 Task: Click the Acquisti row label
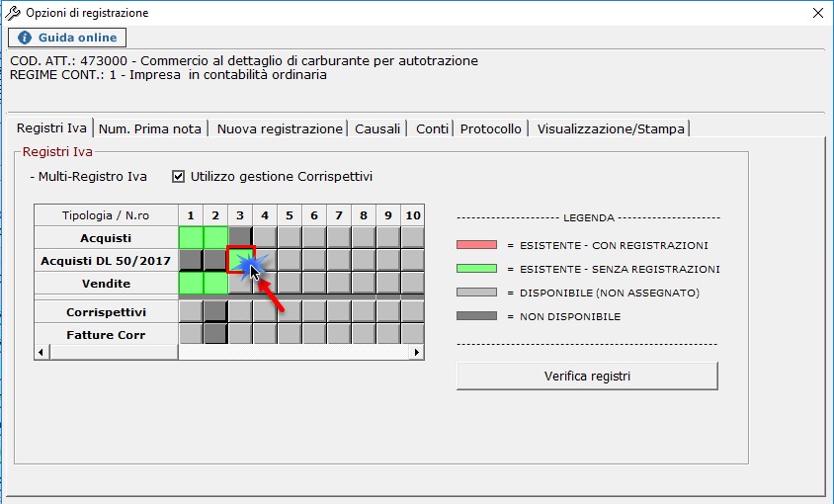point(106,238)
